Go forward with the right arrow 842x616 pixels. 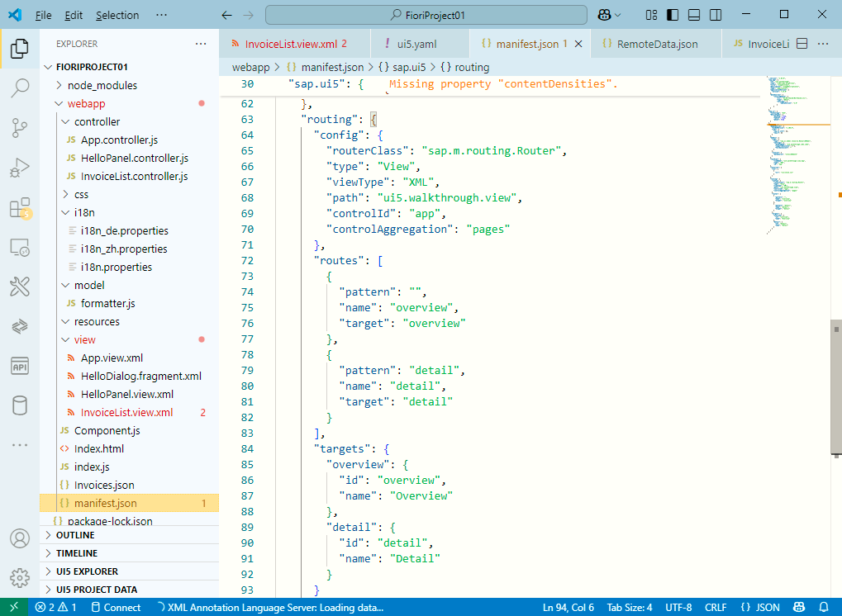tap(248, 15)
